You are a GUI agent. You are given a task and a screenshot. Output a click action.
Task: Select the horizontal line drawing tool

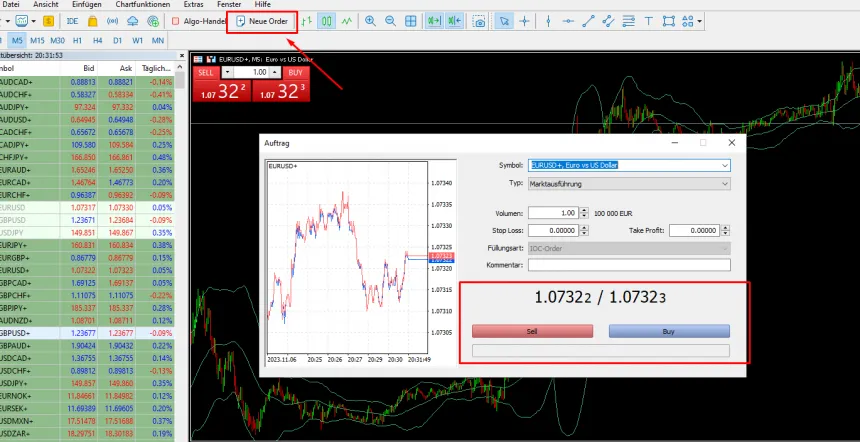569,21
